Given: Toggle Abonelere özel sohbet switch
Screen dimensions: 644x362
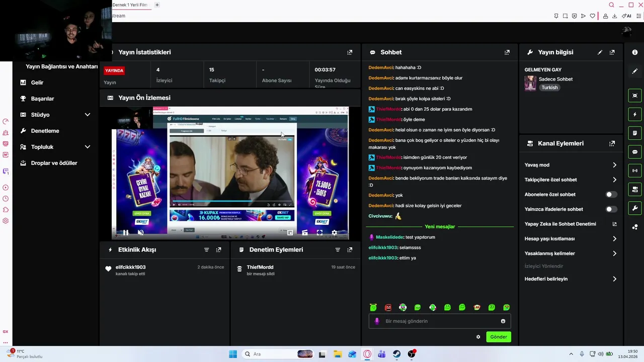Looking at the screenshot, I should coord(611,195).
